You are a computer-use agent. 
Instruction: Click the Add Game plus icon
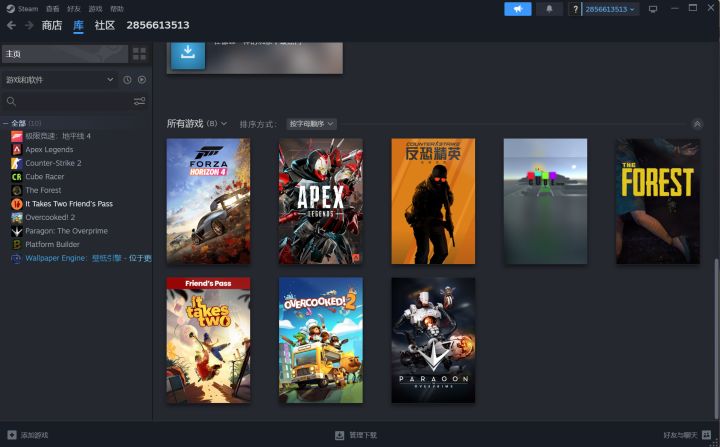[12, 435]
